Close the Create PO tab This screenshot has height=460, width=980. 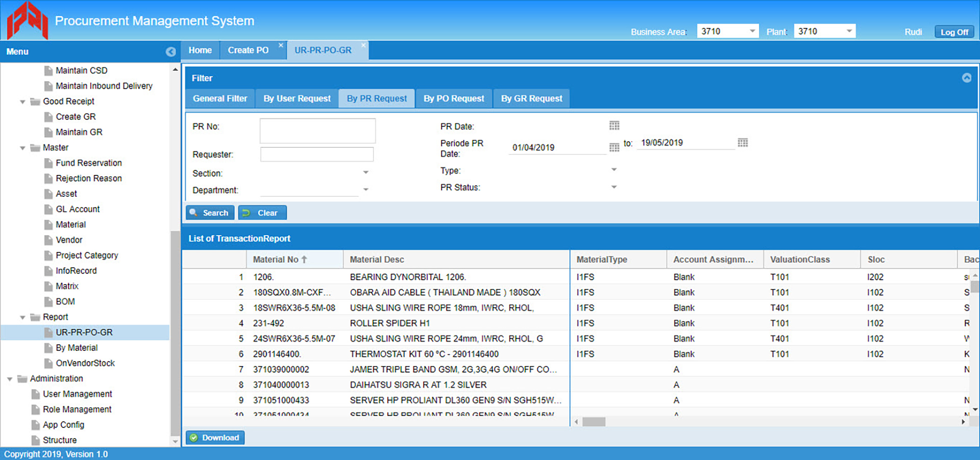point(281,45)
